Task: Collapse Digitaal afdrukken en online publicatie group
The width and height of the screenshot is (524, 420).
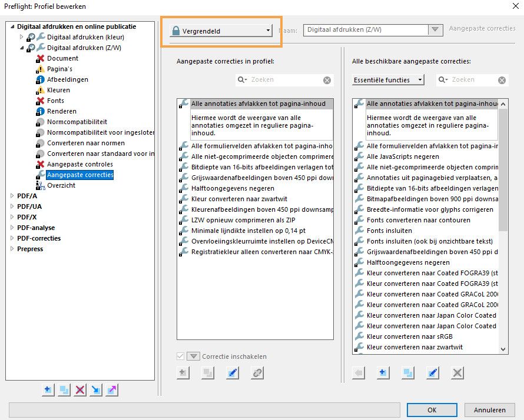Action: [12, 26]
